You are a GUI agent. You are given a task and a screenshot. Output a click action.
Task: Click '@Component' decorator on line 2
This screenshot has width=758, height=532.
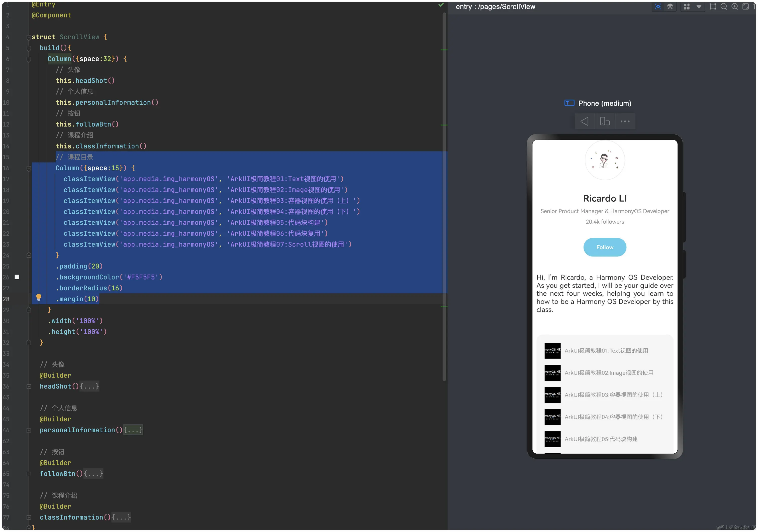click(x=51, y=15)
